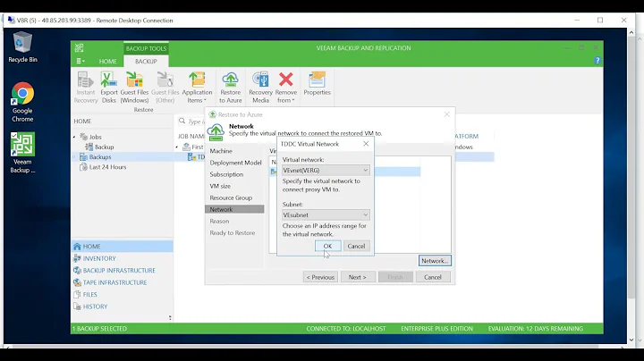Click the Restore to Azure ribbon icon

point(231,88)
